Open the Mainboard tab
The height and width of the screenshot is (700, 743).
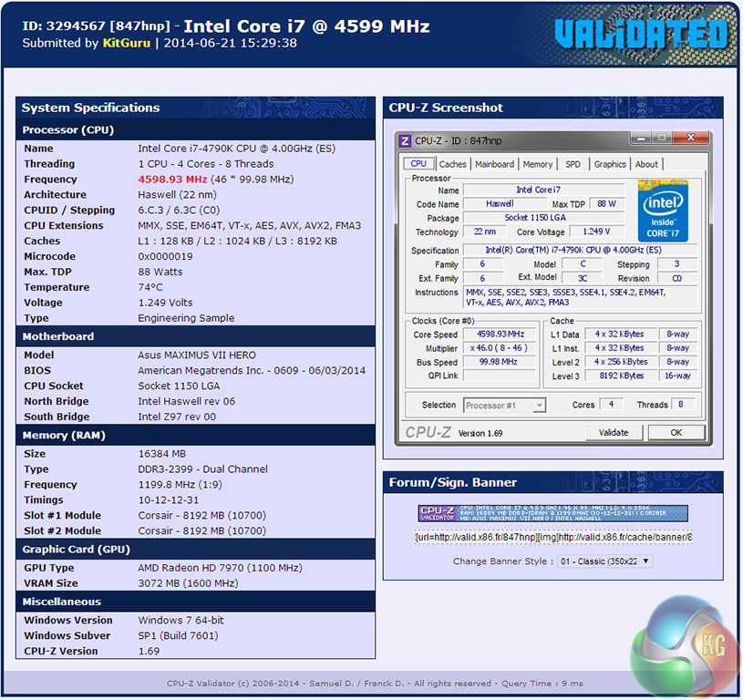(x=494, y=164)
